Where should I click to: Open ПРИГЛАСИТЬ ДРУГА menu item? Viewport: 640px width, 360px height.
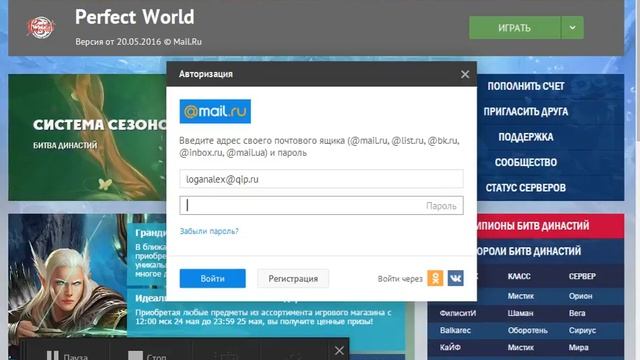click(x=526, y=111)
